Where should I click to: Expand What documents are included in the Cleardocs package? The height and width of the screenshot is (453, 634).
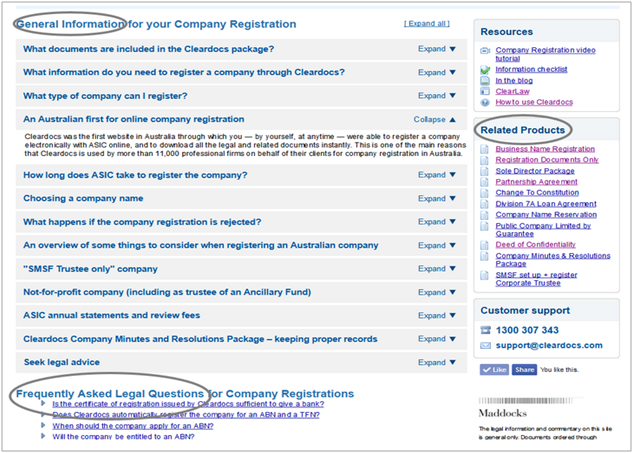click(437, 49)
